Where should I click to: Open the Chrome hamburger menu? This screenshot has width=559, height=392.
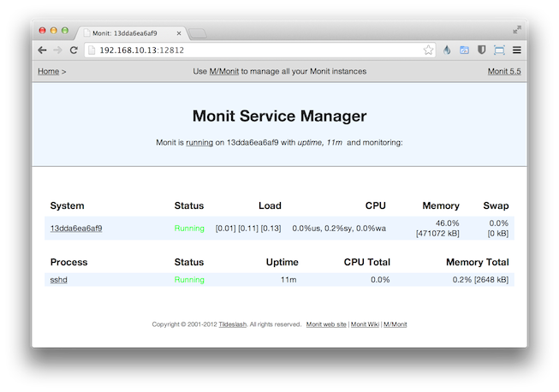517,50
